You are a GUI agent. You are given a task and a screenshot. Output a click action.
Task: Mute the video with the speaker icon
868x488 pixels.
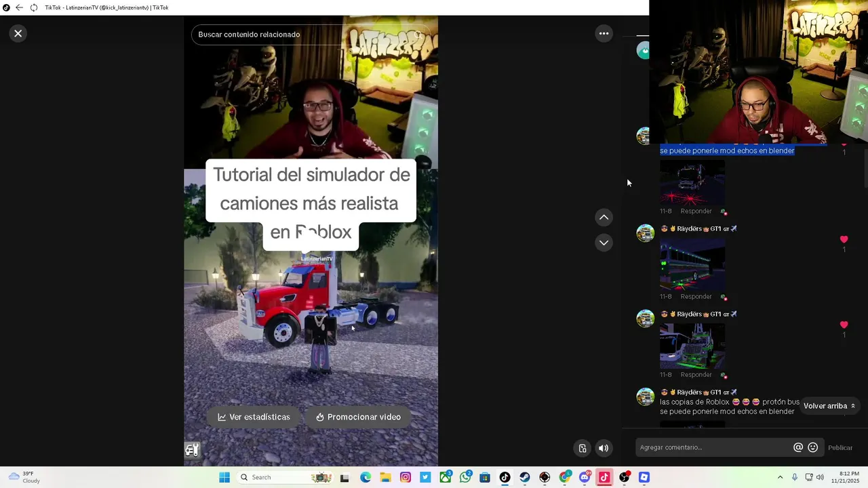click(x=604, y=448)
